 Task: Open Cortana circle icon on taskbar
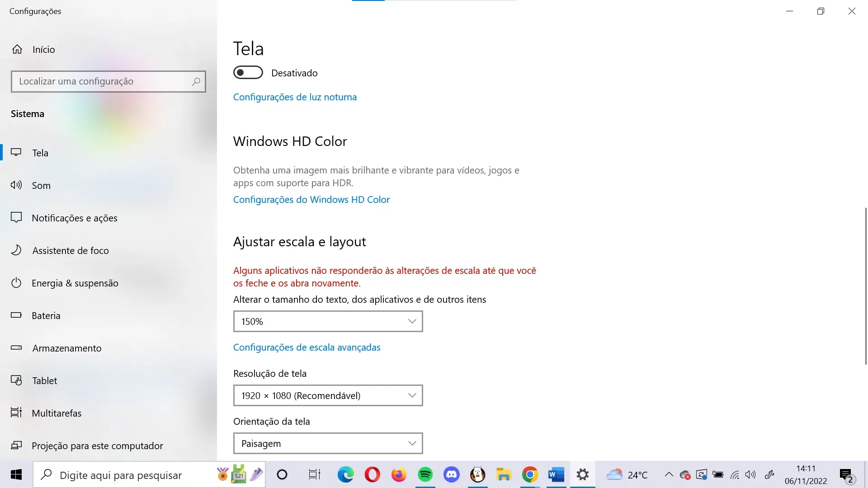[x=282, y=475]
